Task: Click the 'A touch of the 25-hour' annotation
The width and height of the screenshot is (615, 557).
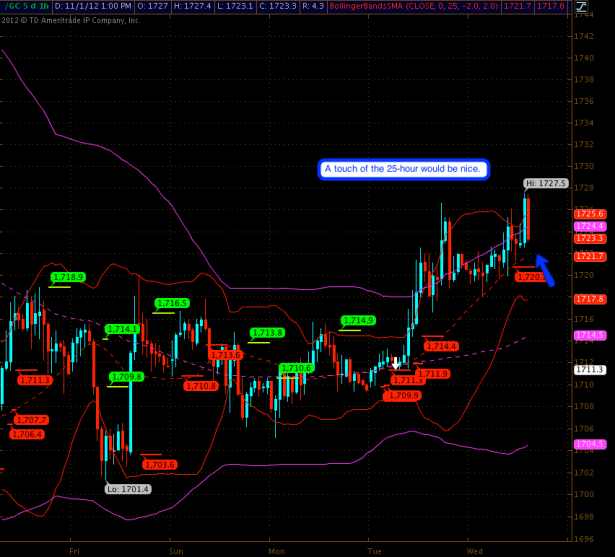Action: click(404, 169)
